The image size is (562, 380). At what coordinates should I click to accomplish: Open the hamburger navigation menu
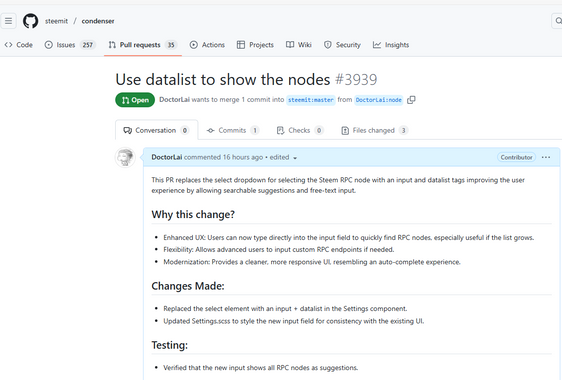coord(8,21)
